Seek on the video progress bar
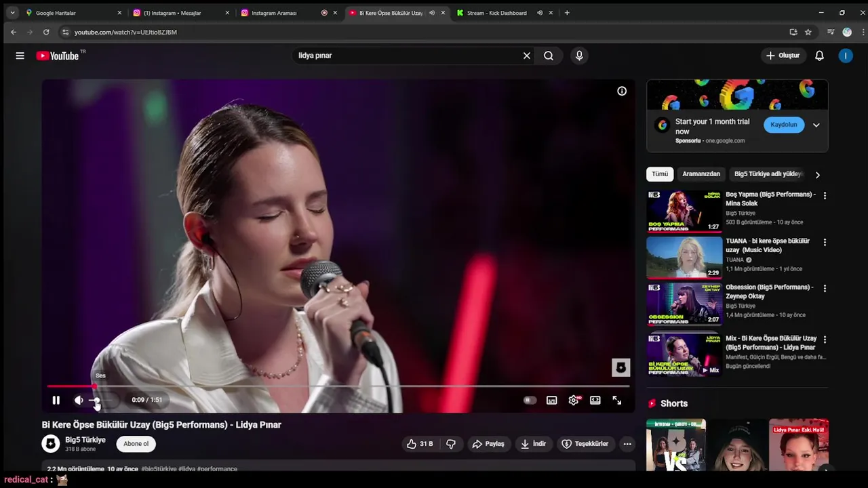 (338, 386)
